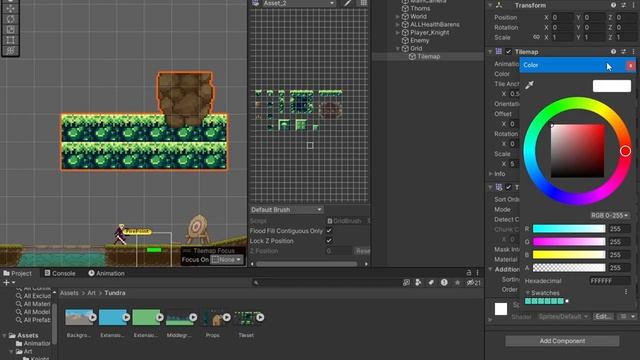Click the first teal swatch in Swatches
The width and height of the screenshot is (640, 360).
[x=528, y=301]
